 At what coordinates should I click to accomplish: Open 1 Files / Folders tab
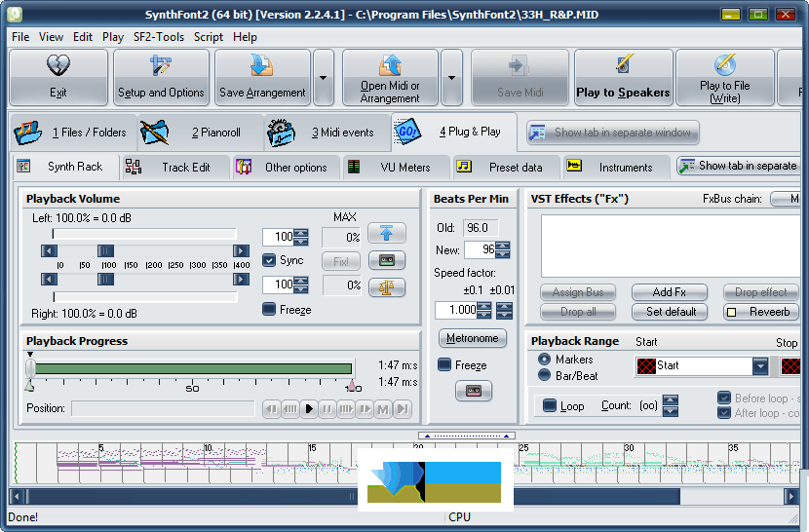pos(74,133)
